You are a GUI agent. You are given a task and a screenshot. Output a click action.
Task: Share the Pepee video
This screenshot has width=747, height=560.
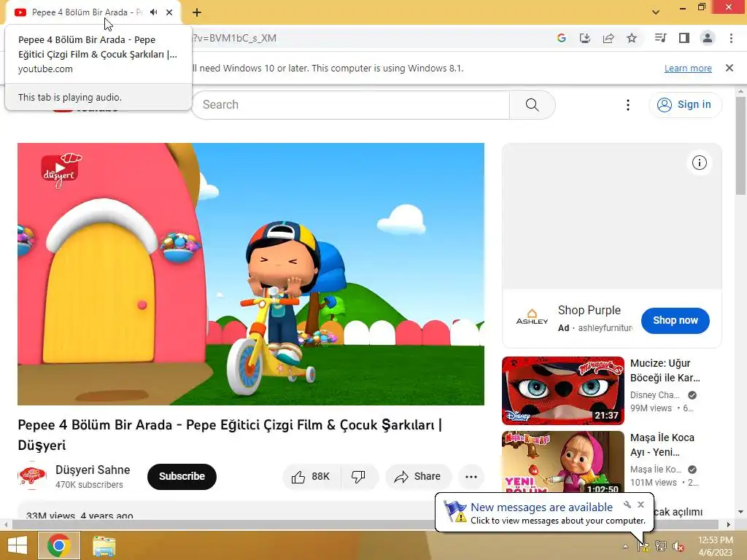(x=418, y=477)
